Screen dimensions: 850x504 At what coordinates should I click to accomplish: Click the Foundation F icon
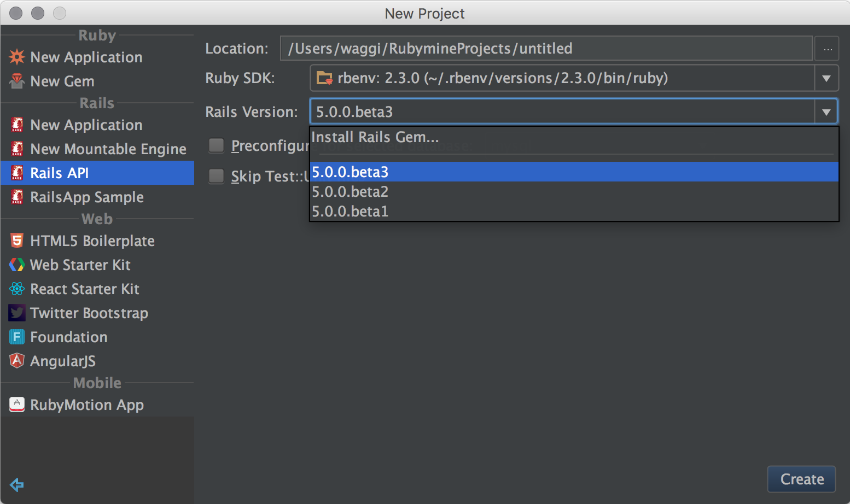(17, 337)
